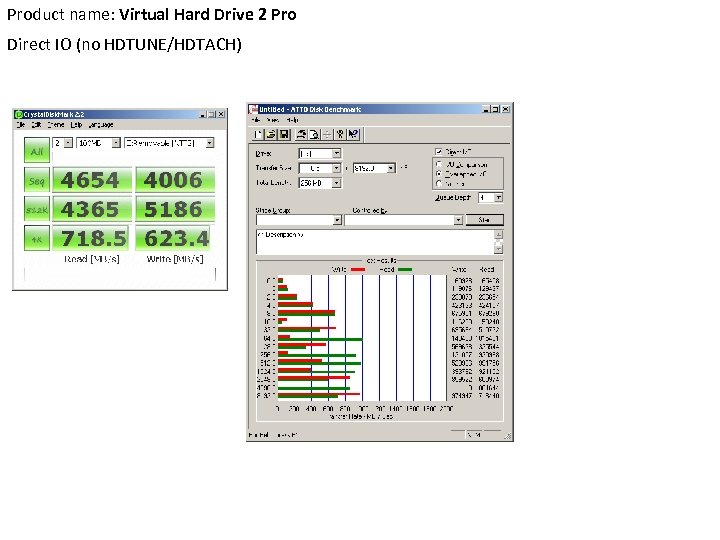Open the Language menu in CrystalDiskMark

coord(101,125)
